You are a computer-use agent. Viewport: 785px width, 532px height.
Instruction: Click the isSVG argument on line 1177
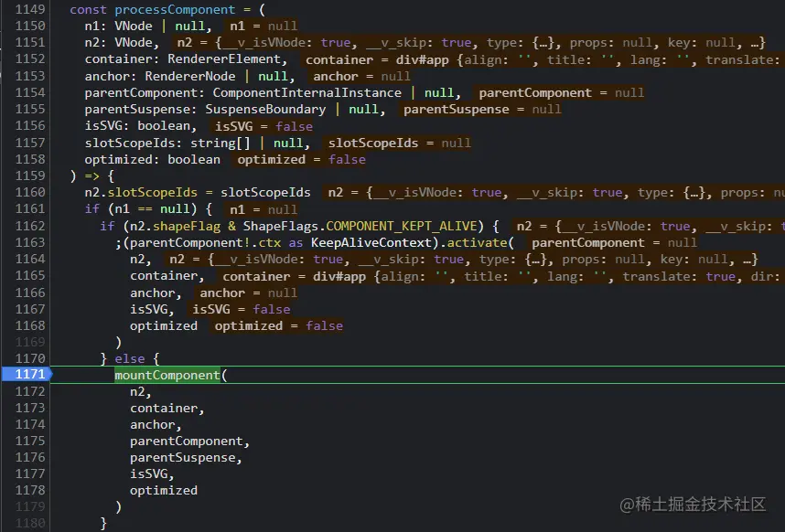click(x=148, y=474)
